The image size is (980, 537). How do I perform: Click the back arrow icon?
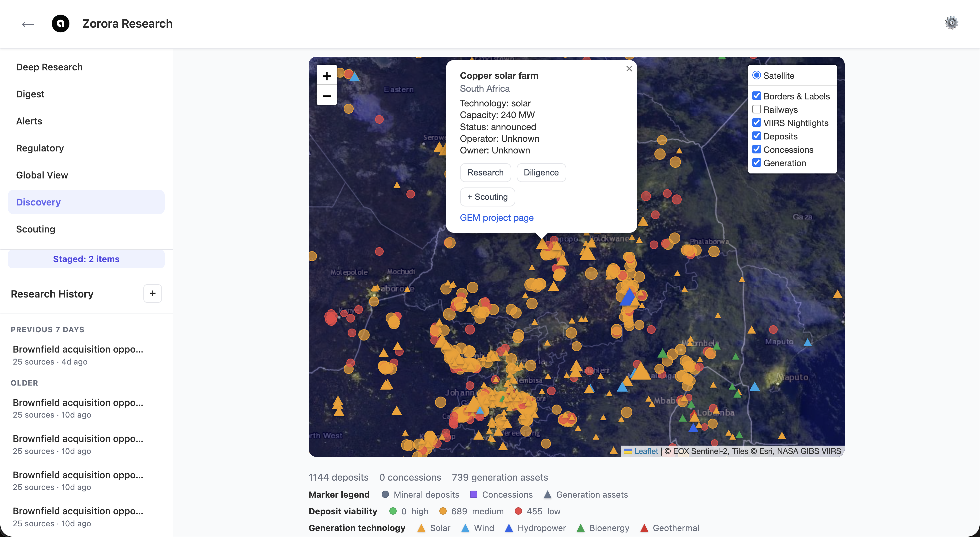coord(27,24)
